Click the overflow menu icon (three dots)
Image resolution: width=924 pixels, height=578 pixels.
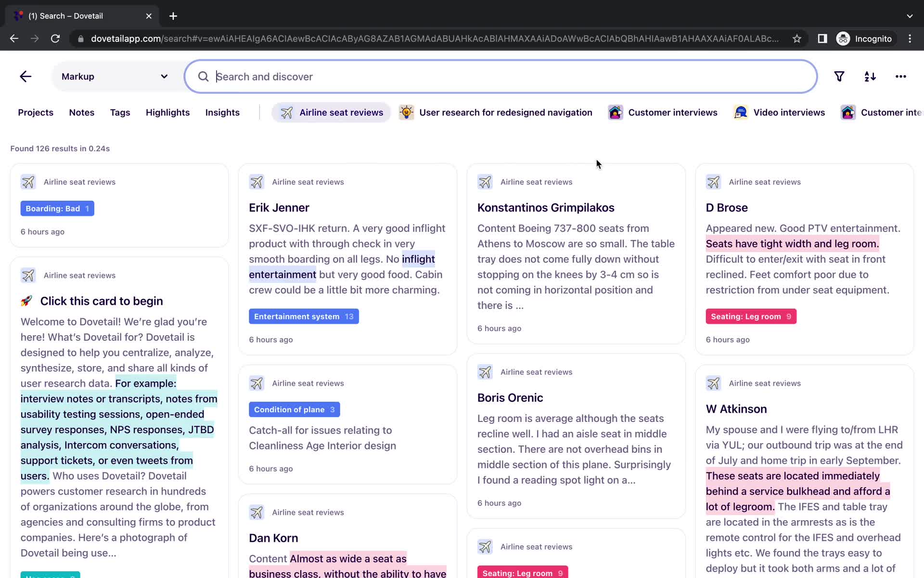[x=901, y=77]
